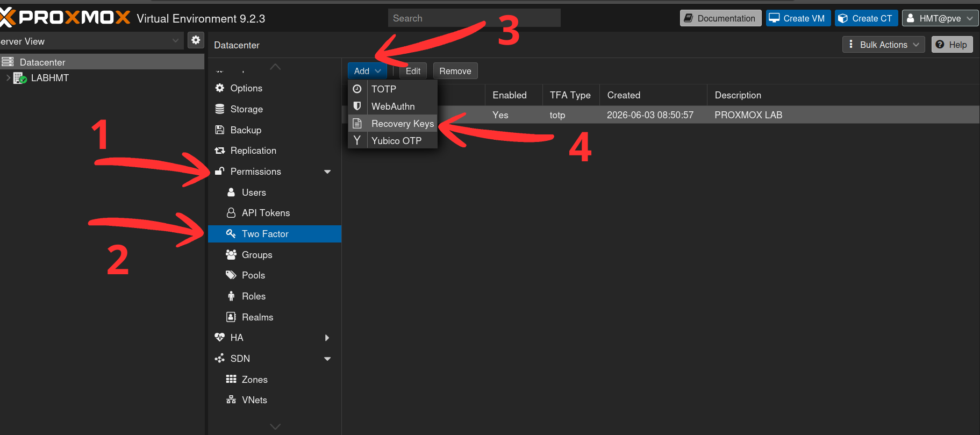Collapse the Permissions section arrow

(327, 172)
